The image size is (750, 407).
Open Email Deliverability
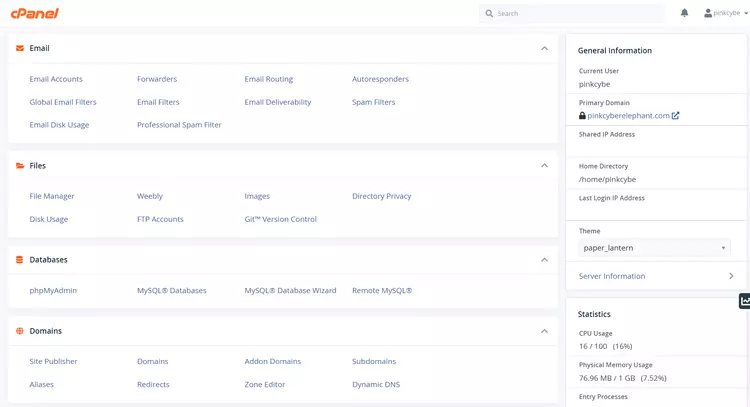pos(277,102)
